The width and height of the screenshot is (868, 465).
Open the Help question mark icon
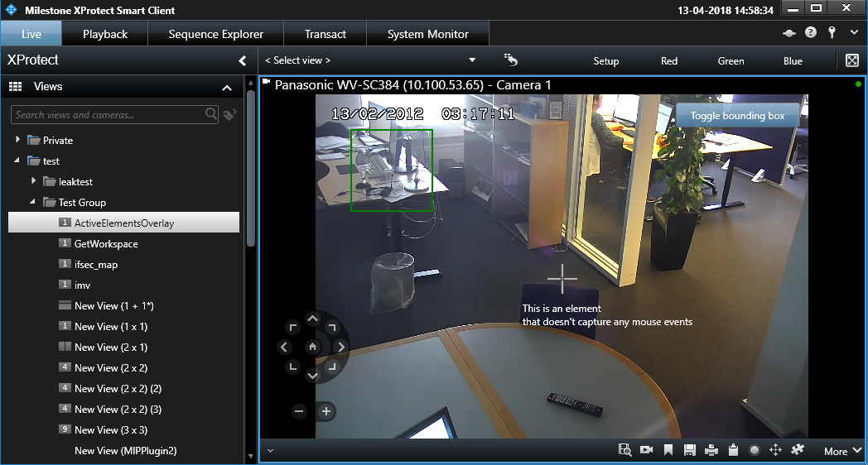(810, 32)
